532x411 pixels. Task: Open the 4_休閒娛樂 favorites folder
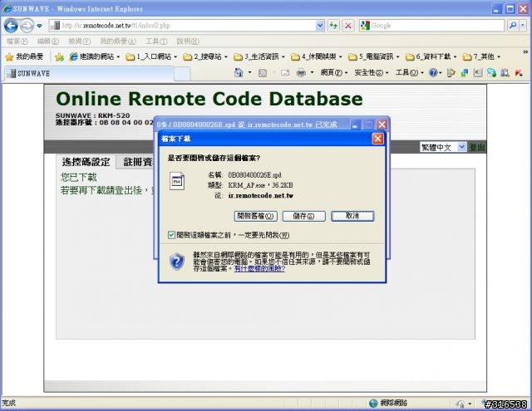(x=317, y=56)
